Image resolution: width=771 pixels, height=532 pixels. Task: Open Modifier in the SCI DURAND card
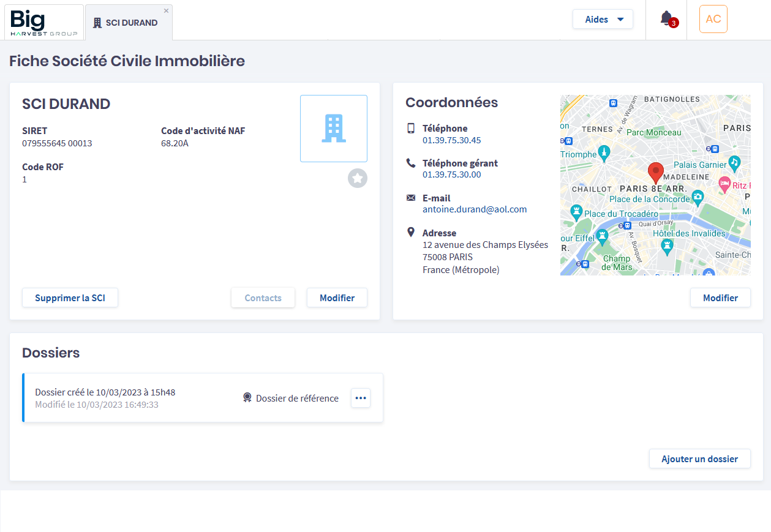(x=337, y=298)
